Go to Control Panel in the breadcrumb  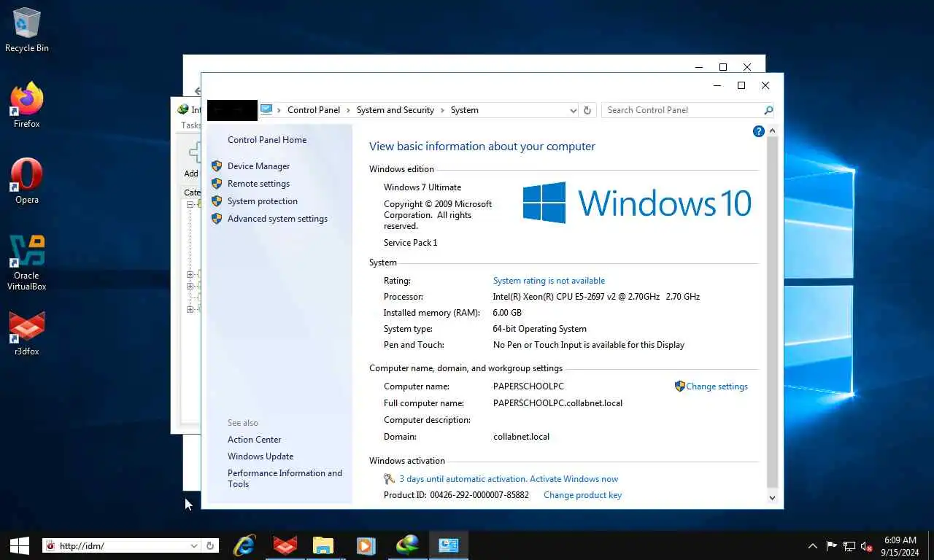(x=314, y=110)
